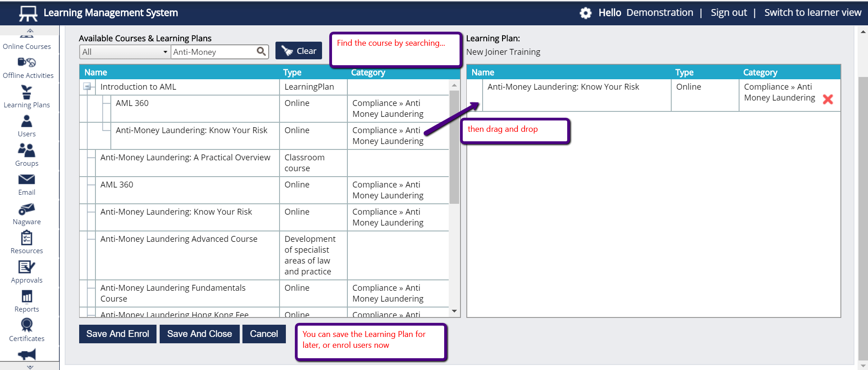Image resolution: width=868 pixels, height=370 pixels.
Task: Switch to learner view link
Action: pos(812,13)
